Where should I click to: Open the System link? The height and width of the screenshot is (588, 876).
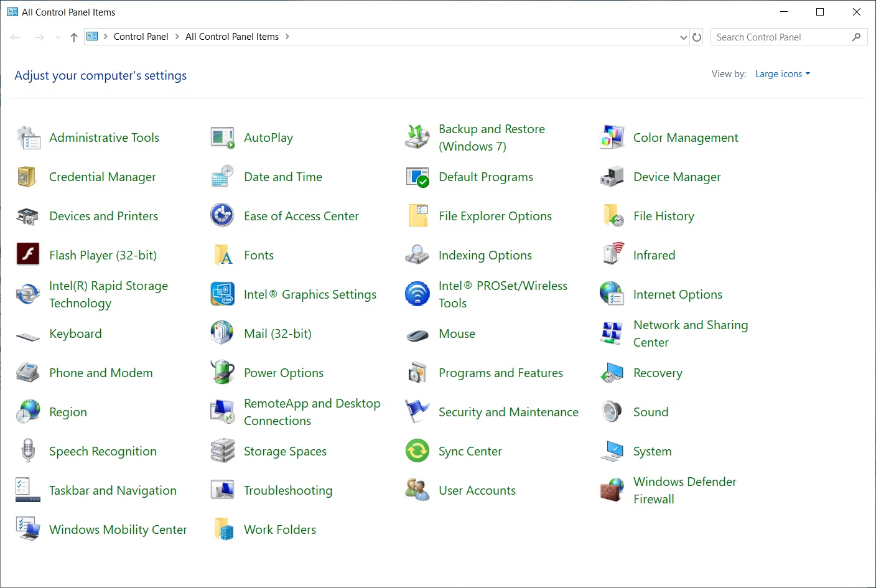[652, 451]
